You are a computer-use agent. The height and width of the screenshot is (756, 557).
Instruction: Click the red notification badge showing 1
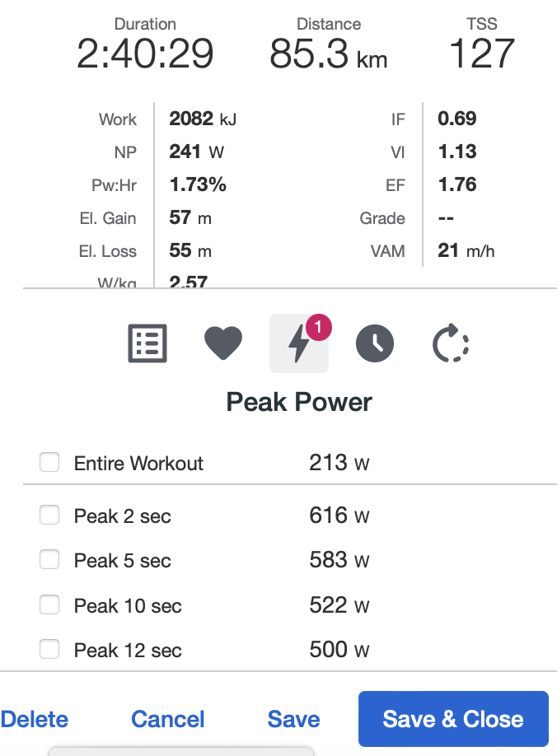[x=318, y=328]
